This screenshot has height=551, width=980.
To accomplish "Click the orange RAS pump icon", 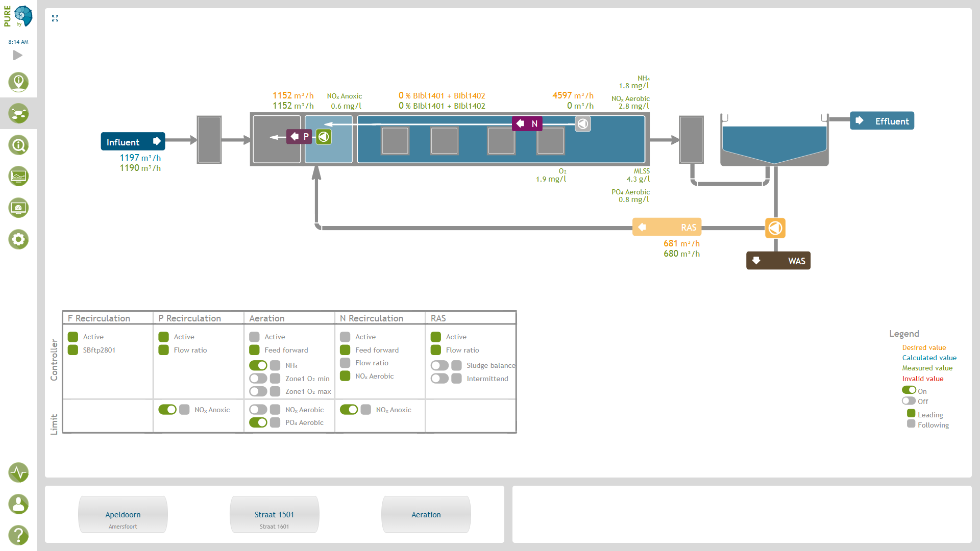I will (775, 228).
